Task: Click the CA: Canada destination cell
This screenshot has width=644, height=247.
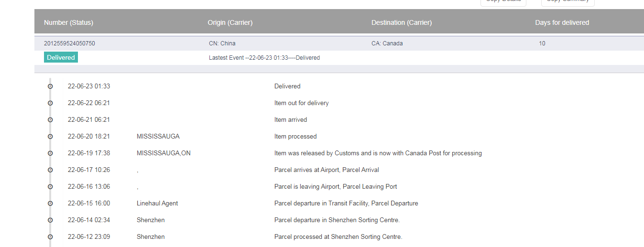Action: [387, 43]
